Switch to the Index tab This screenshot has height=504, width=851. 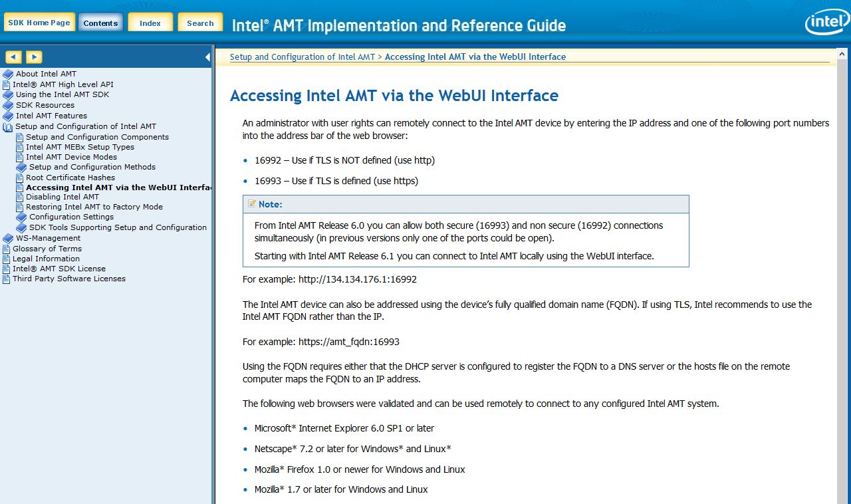coord(150,23)
